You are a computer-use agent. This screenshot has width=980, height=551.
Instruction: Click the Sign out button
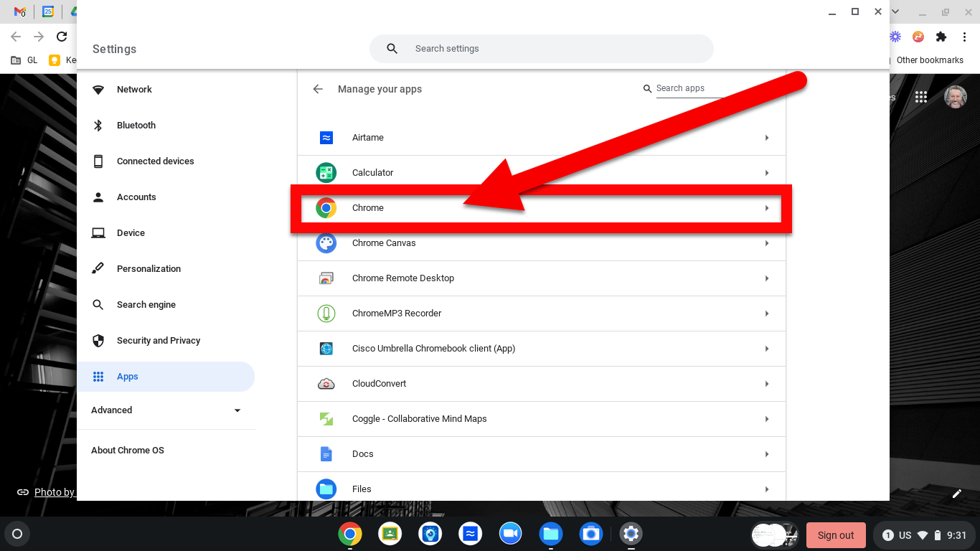tap(836, 535)
